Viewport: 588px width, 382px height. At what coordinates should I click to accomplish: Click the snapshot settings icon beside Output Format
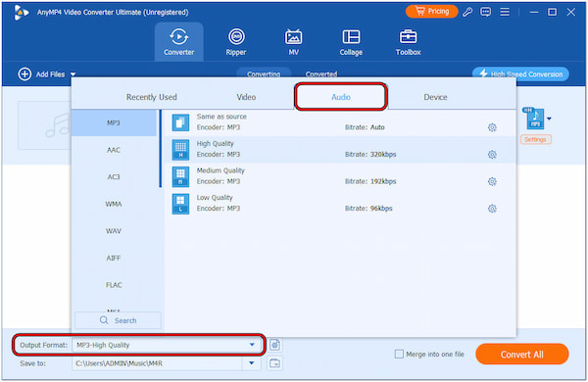tap(274, 345)
